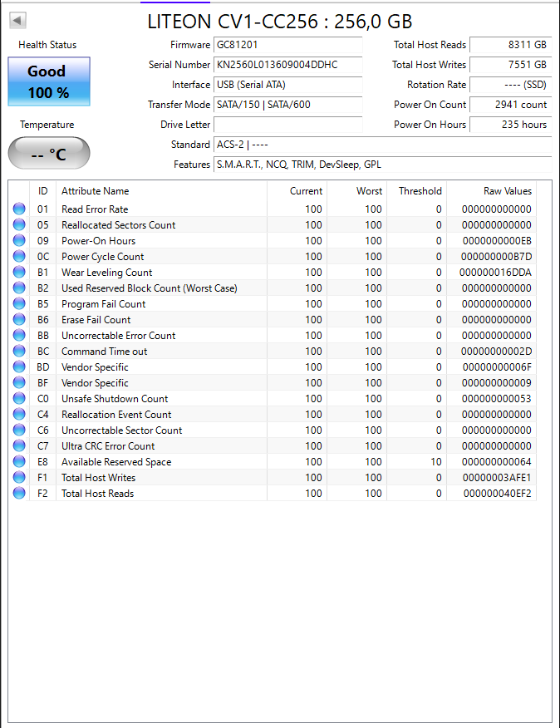Viewport: 560px width, 728px height.
Task: Click the Serial Number field
Action: (288, 65)
